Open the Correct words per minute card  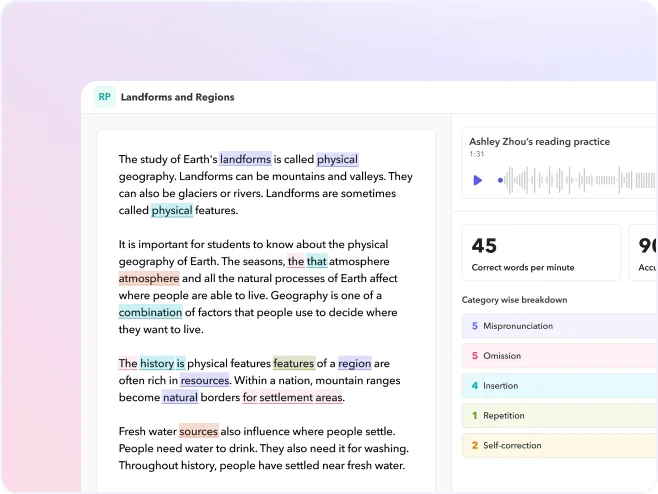point(540,253)
